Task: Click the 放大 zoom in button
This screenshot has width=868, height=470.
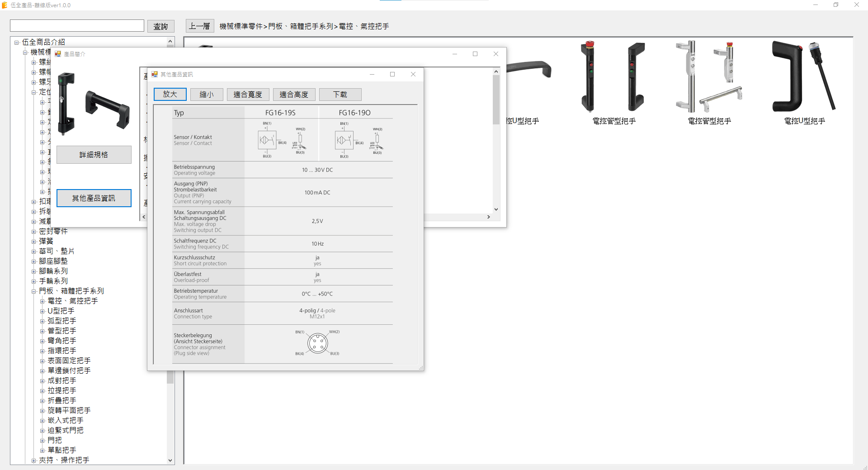Action: 170,94
